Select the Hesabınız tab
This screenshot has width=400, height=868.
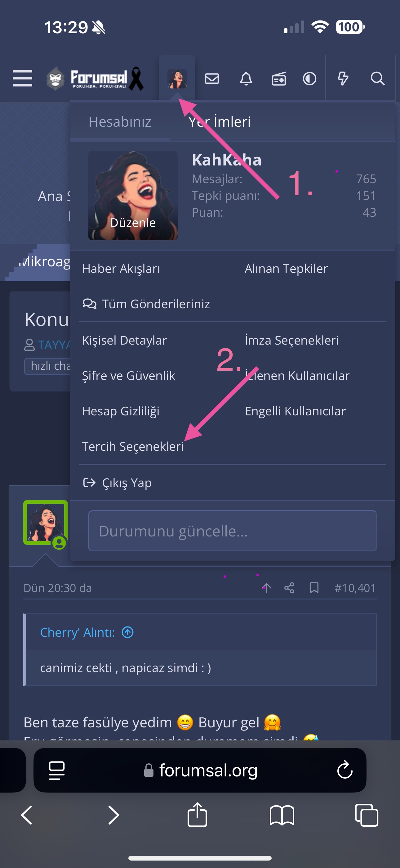(x=120, y=122)
